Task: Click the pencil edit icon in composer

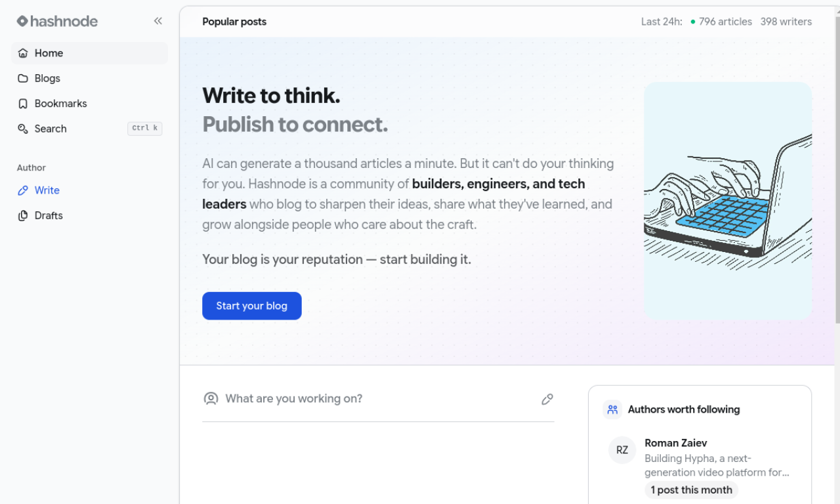Action: (x=547, y=399)
